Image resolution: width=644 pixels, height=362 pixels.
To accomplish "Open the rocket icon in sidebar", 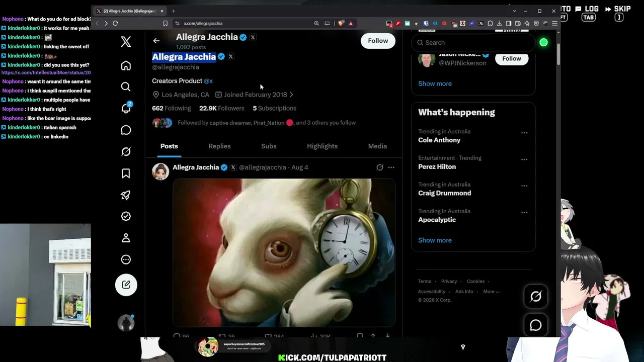I will coord(126,195).
